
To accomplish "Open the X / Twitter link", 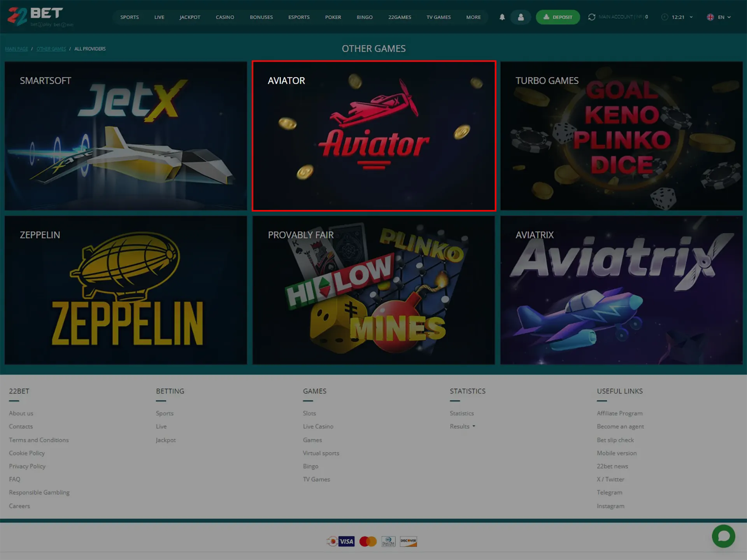I will [610, 479].
